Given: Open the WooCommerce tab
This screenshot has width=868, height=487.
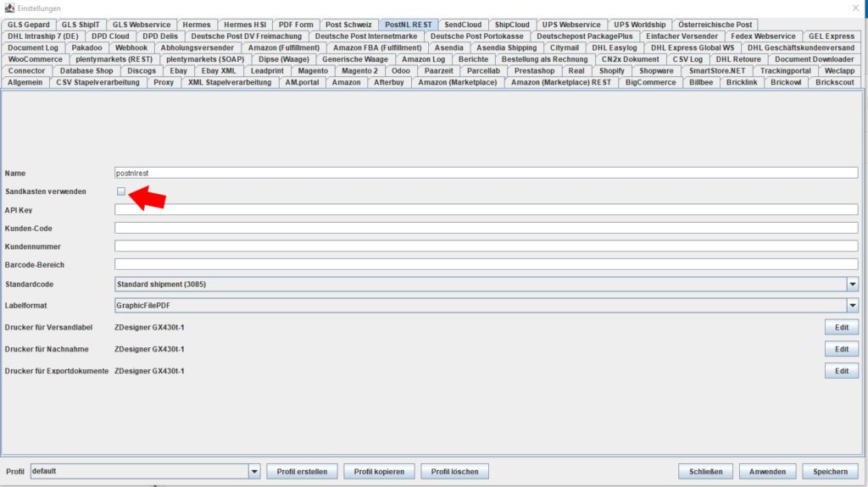Looking at the screenshot, I should click(x=35, y=60).
